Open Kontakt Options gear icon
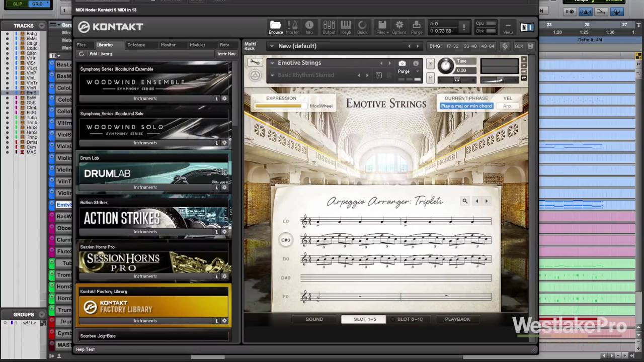 (x=399, y=27)
